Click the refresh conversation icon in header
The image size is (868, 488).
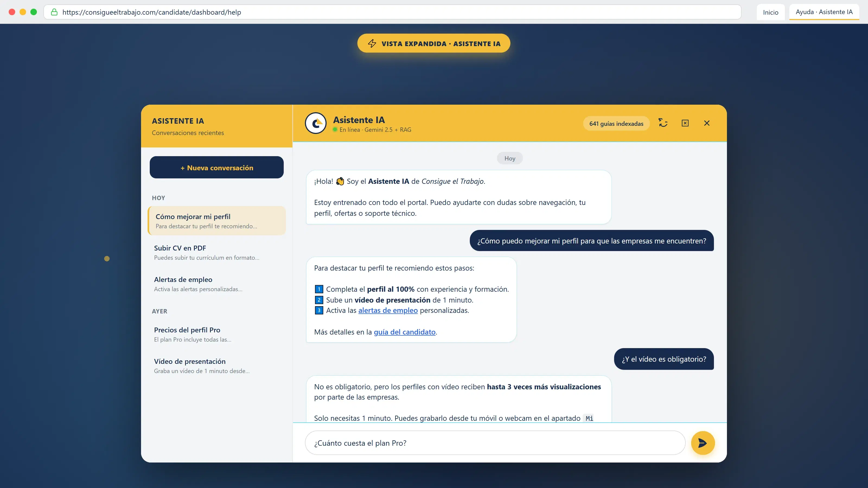(x=663, y=123)
